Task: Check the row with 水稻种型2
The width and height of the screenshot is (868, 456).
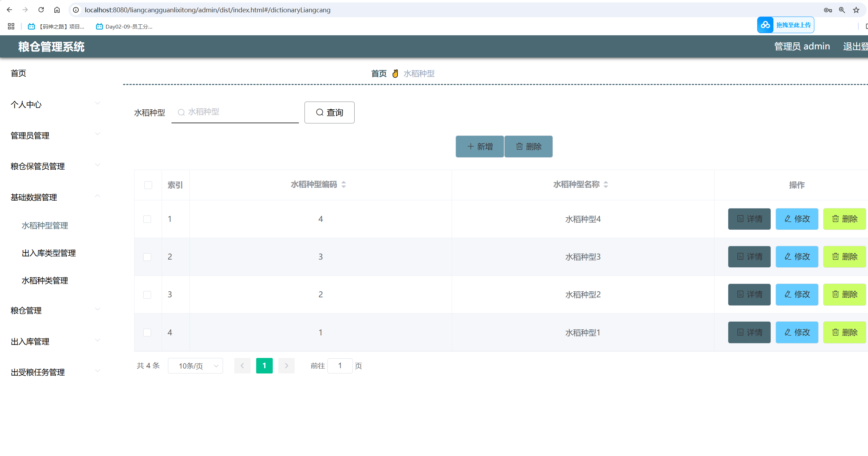Action: [x=147, y=294]
